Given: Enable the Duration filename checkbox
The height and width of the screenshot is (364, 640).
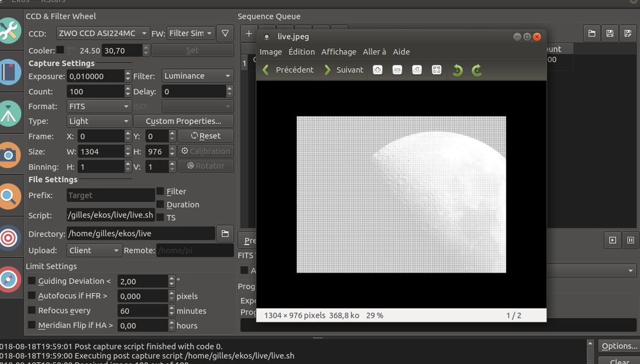Looking at the screenshot, I should [161, 205].
